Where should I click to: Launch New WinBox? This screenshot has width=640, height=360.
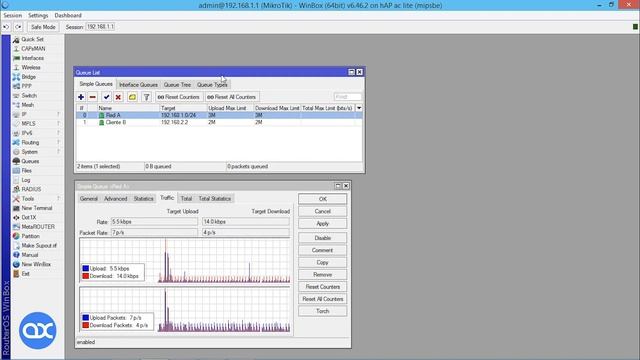[36, 264]
